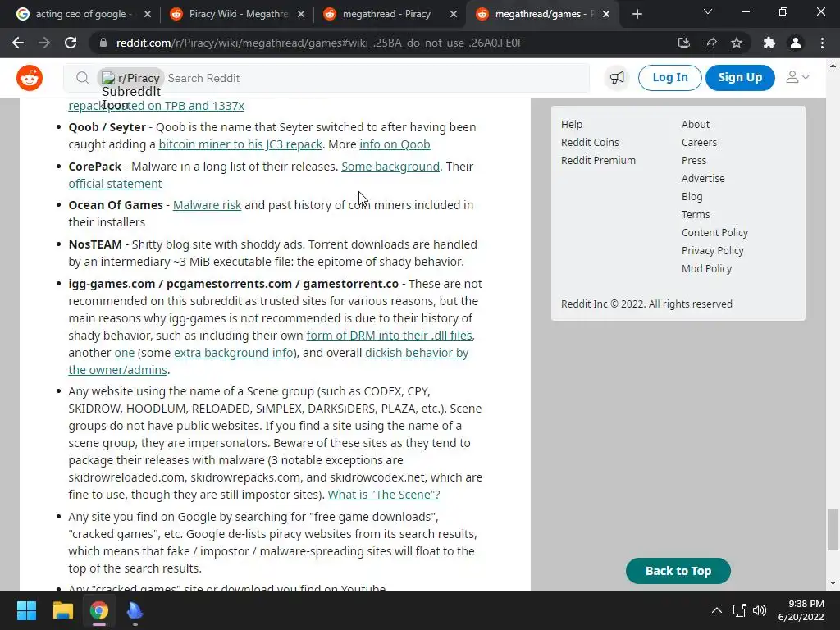Bookmark this page with star icon
The width and height of the screenshot is (840, 630).
coord(737,43)
